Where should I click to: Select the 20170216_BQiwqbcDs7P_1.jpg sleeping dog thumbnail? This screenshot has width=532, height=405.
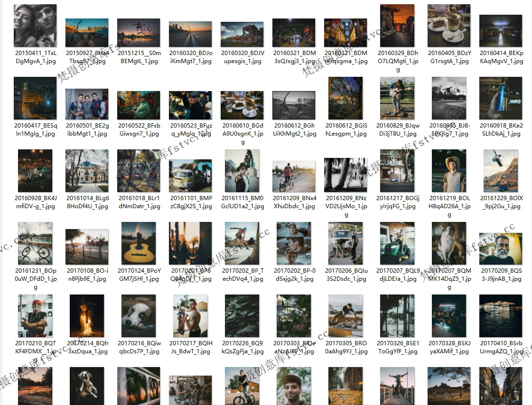pos(139,316)
